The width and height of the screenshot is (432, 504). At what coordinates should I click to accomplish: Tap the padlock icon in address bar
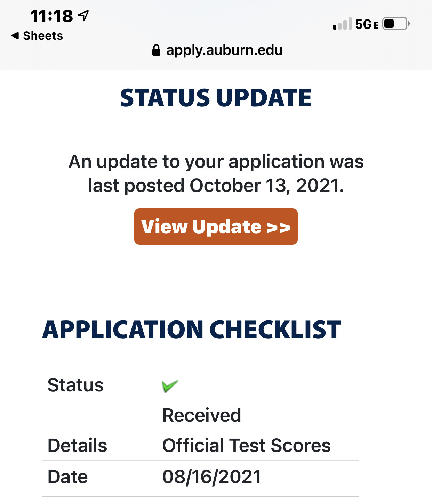[x=156, y=50]
